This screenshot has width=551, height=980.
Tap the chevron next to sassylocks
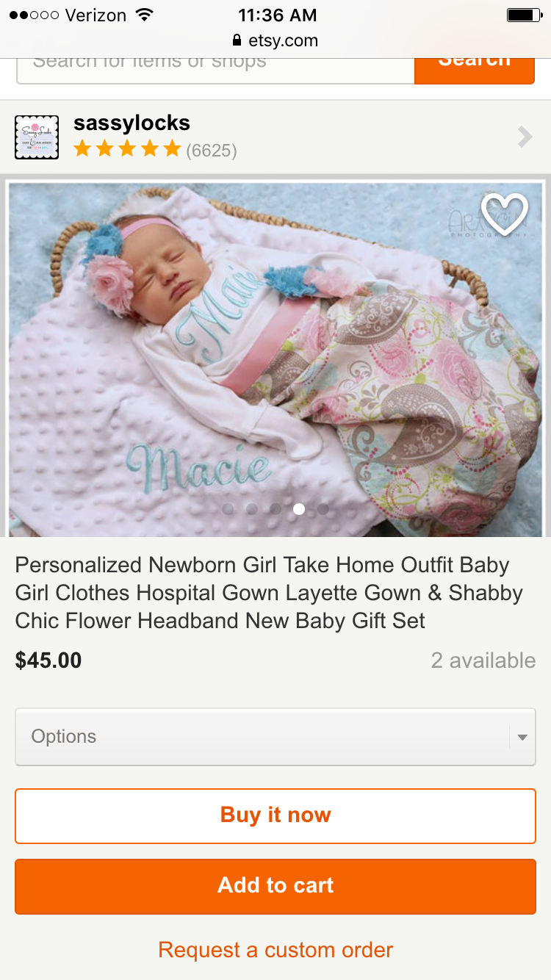(x=525, y=137)
